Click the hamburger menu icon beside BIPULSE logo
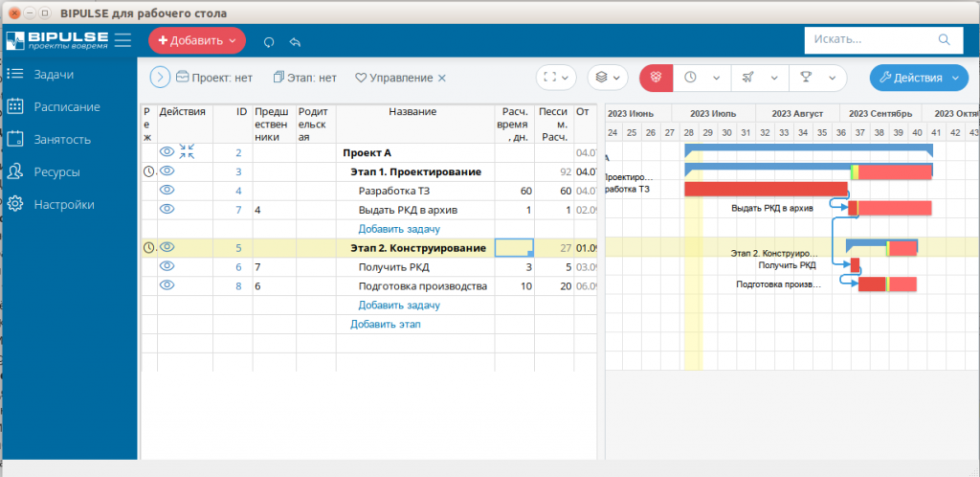980x477 pixels. tap(122, 40)
